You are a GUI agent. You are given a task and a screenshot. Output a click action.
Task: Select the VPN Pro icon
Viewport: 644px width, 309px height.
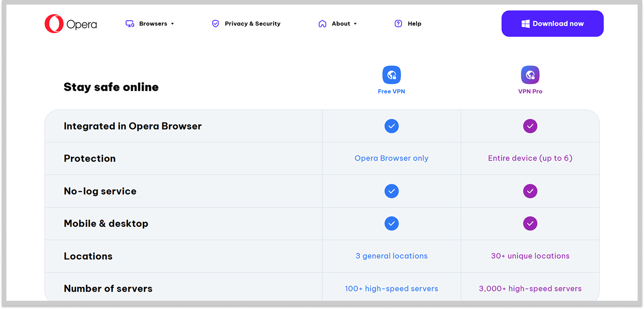point(530,74)
